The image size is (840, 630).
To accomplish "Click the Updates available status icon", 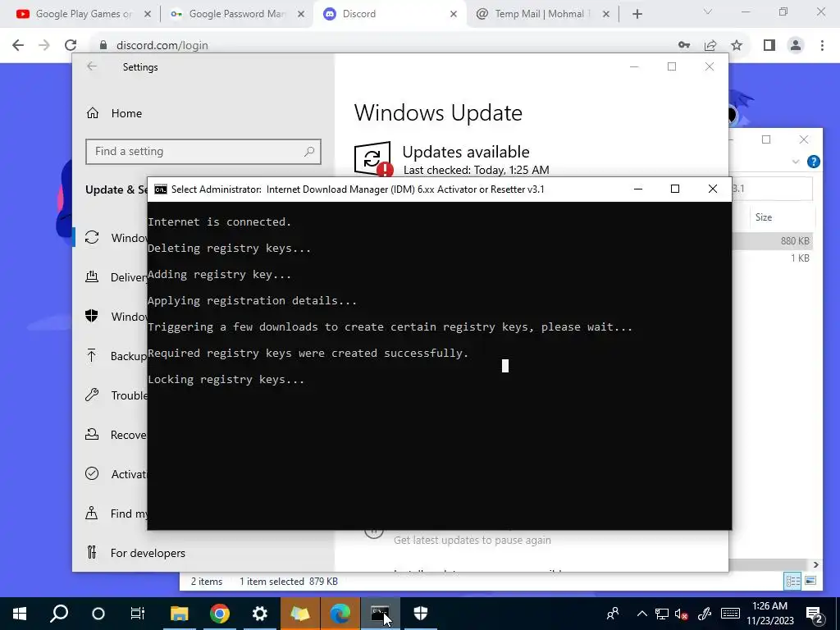I will (373, 158).
